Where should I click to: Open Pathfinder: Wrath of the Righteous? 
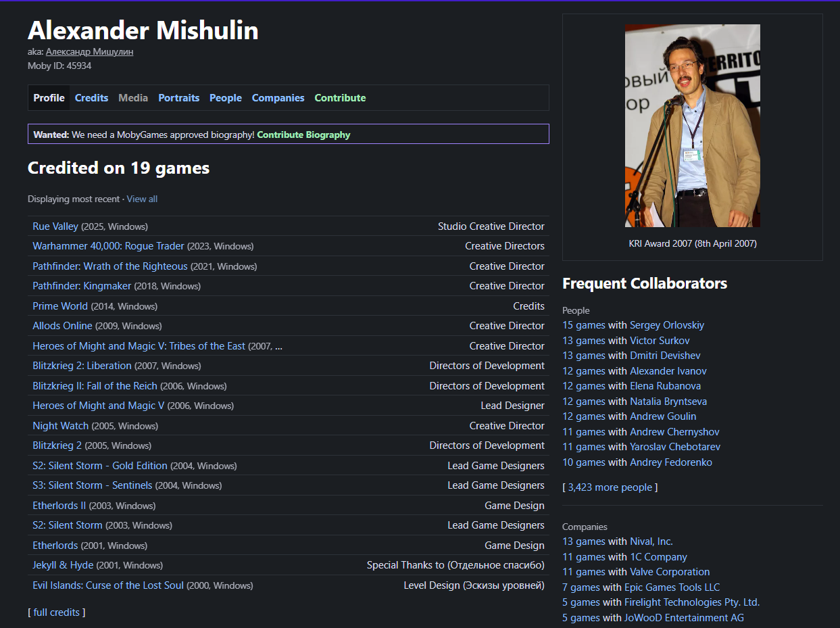(110, 266)
